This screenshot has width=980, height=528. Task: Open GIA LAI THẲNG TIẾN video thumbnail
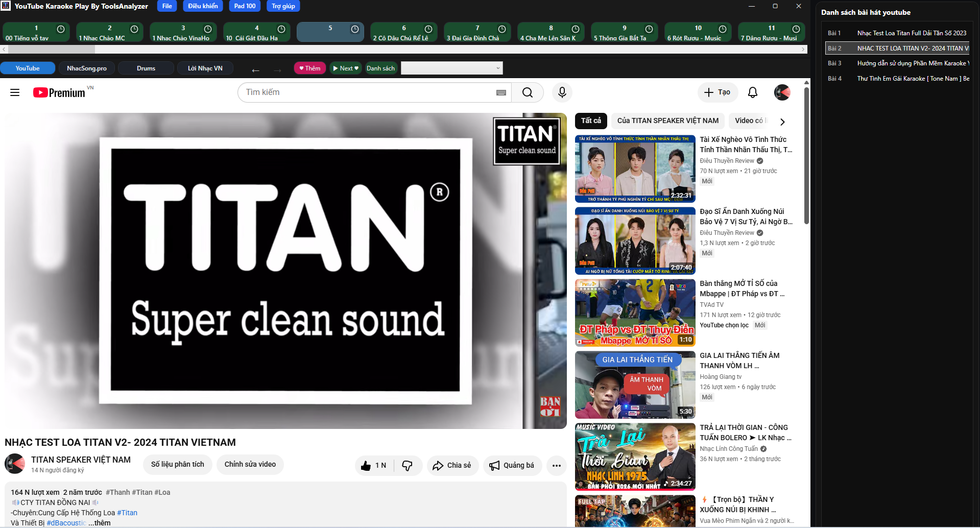pyautogui.click(x=635, y=385)
